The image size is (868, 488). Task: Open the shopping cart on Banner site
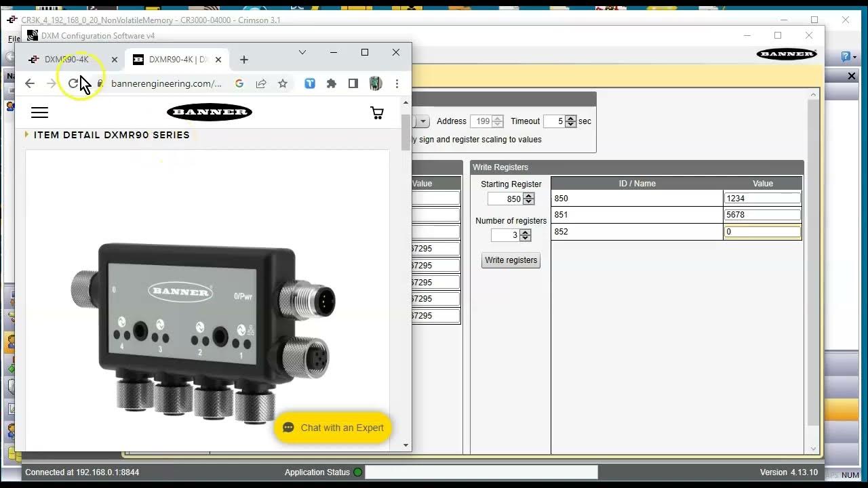pos(377,113)
